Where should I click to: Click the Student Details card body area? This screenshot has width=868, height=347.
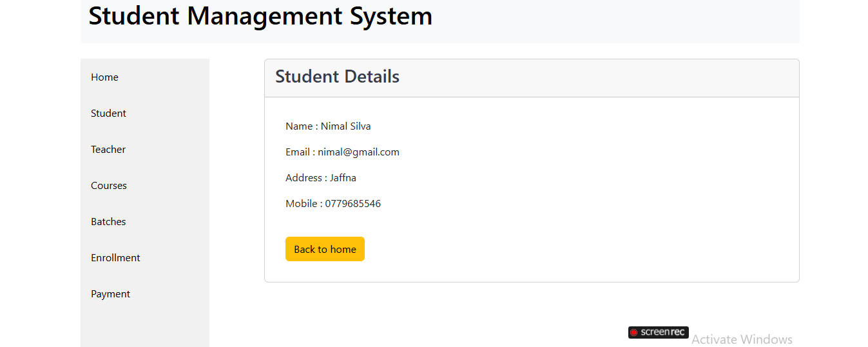tap(532, 190)
